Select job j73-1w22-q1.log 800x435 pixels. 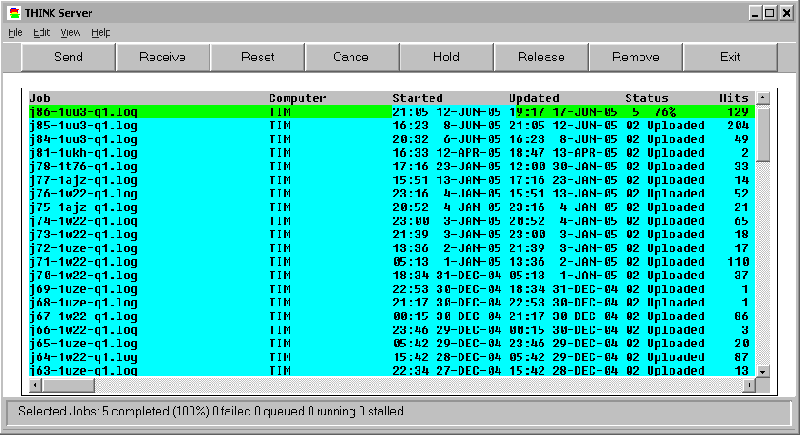click(x=391, y=235)
